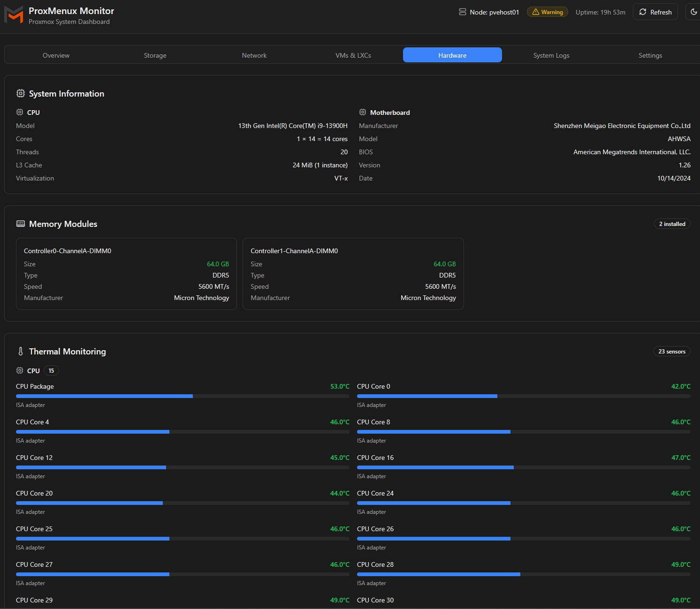Select the Controller0-ChannelA-DIMM0 memory card
This screenshot has height=609, width=700.
[126, 274]
